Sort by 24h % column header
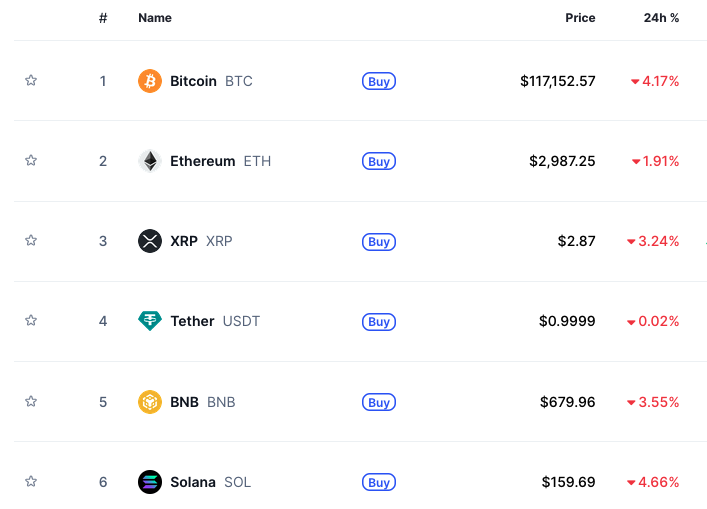Screen dimensions: 707x509 [x=661, y=18]
